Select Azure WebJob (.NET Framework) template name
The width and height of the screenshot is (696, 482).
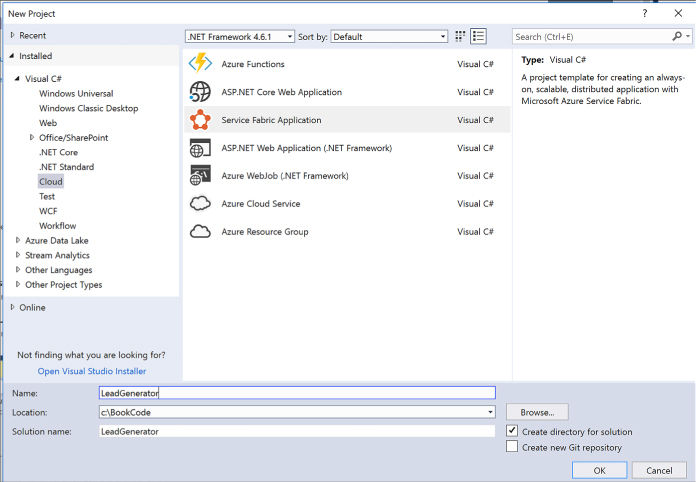285,176
